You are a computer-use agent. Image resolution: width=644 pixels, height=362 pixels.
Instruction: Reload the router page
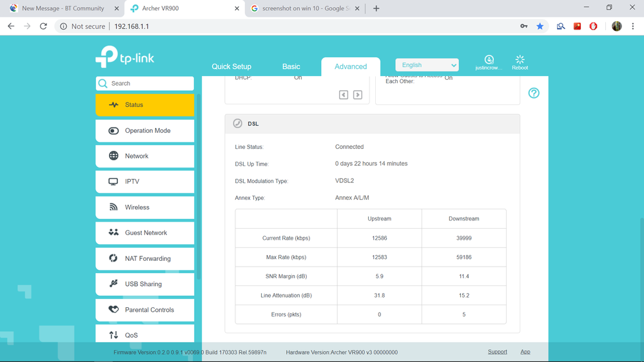(43, 26)
